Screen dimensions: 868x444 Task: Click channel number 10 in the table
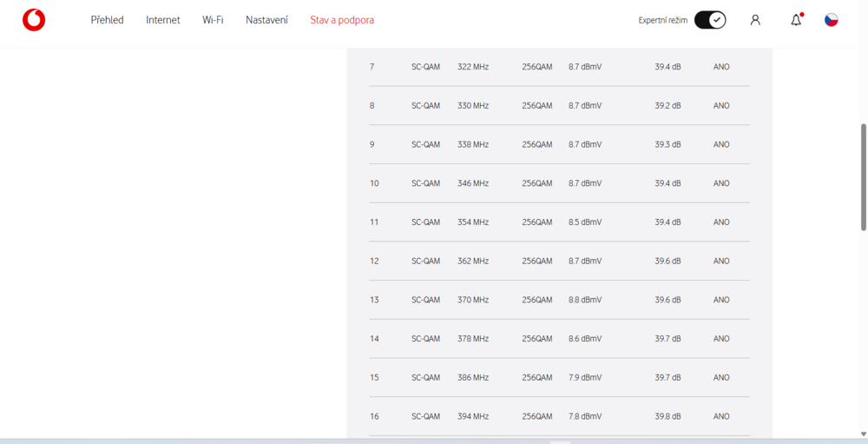click(374, 183)
